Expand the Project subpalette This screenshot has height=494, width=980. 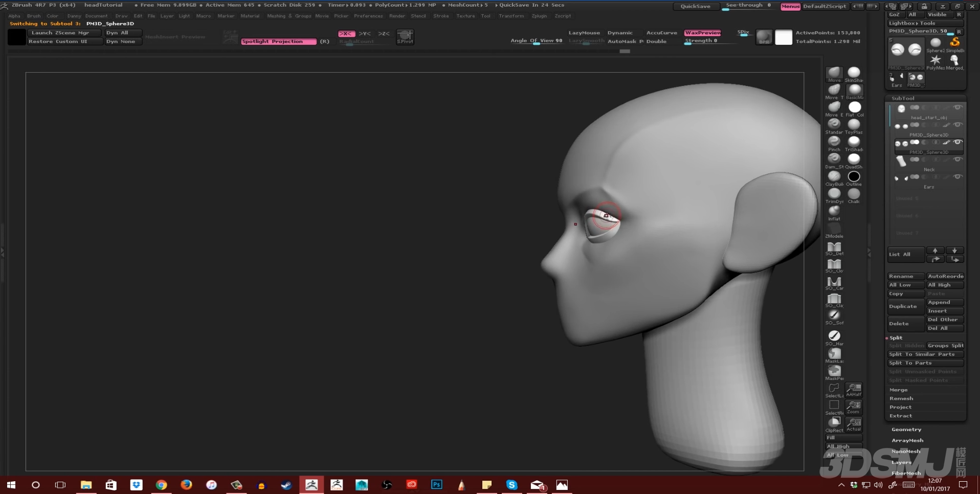900,407
